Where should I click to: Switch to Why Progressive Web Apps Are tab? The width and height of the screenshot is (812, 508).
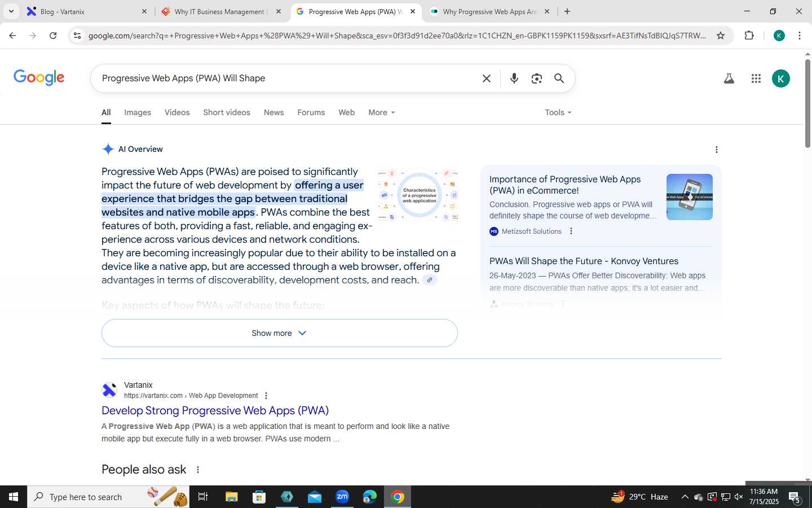tap(488, 11)
